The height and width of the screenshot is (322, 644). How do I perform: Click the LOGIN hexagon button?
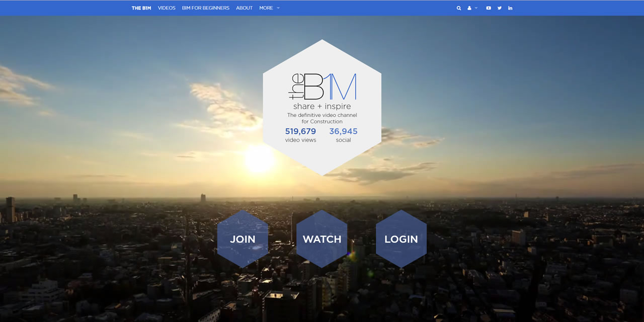pos(401,239)
